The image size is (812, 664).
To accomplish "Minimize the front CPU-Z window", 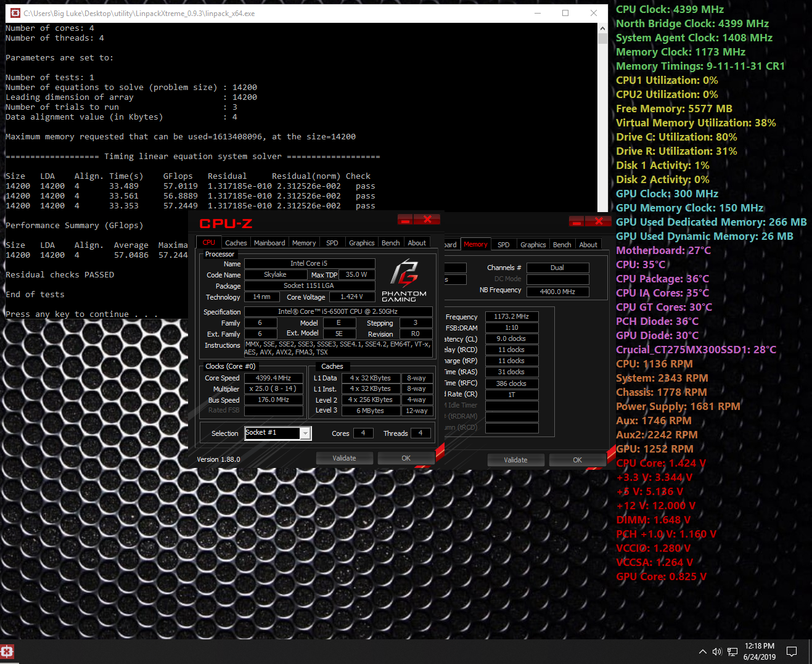I will pyautogui.click(x=405, y=219).
